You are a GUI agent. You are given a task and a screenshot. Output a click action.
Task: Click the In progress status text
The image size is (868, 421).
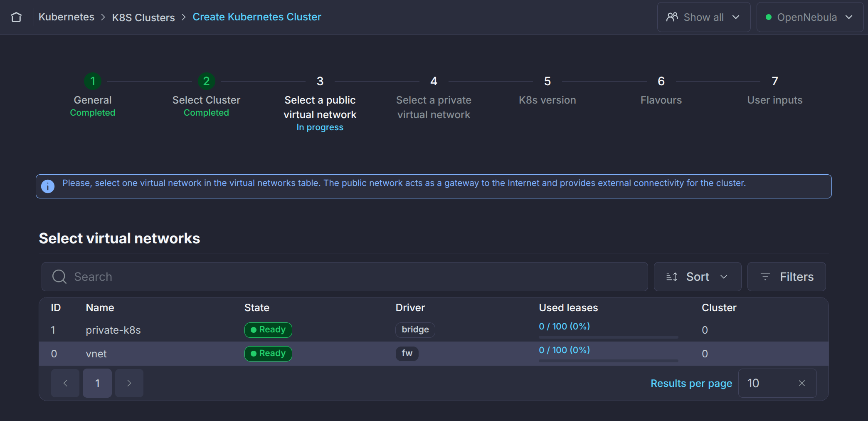tap(320, 127)
